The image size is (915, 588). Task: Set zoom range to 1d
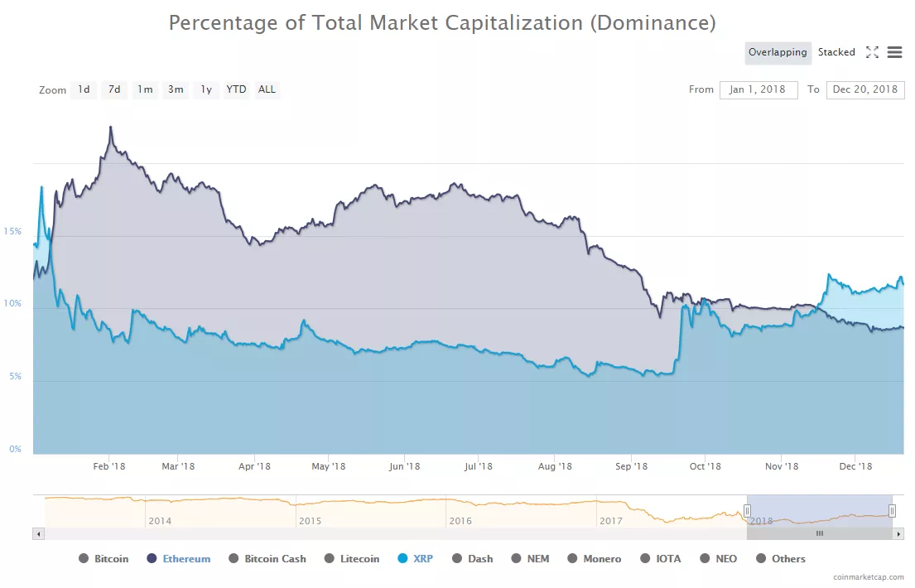84,89
